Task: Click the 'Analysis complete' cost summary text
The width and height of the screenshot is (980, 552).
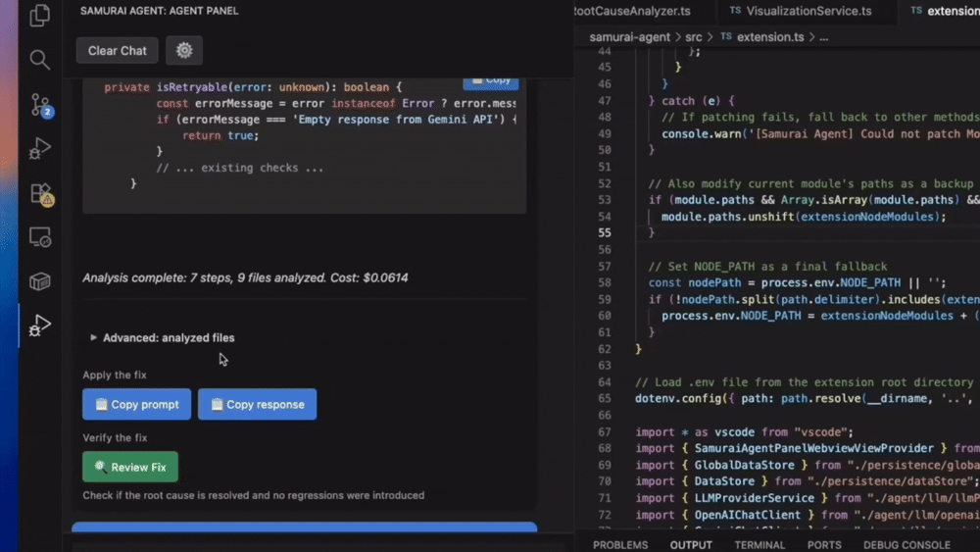Action: (245, 277)
